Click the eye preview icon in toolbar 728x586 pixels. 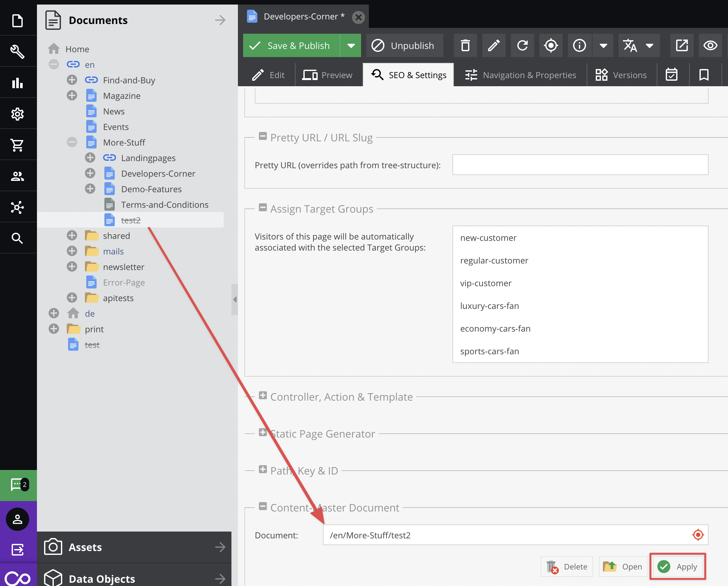(x=710, y=46)
